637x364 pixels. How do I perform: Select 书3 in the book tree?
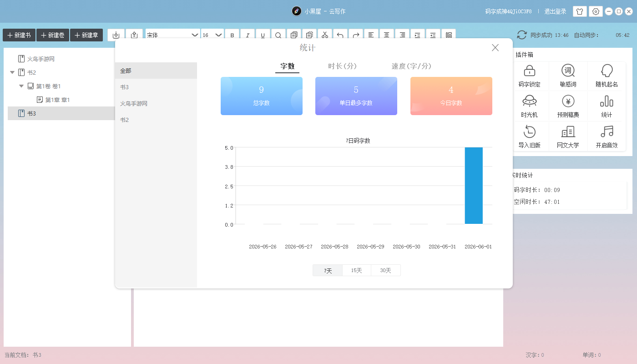(31, 113)
